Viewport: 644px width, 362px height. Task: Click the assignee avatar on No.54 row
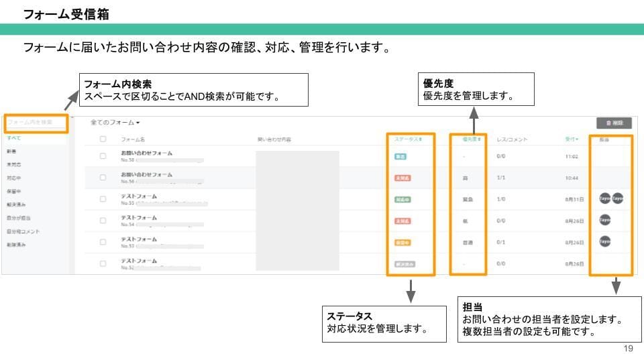click(x=604, y=220)
